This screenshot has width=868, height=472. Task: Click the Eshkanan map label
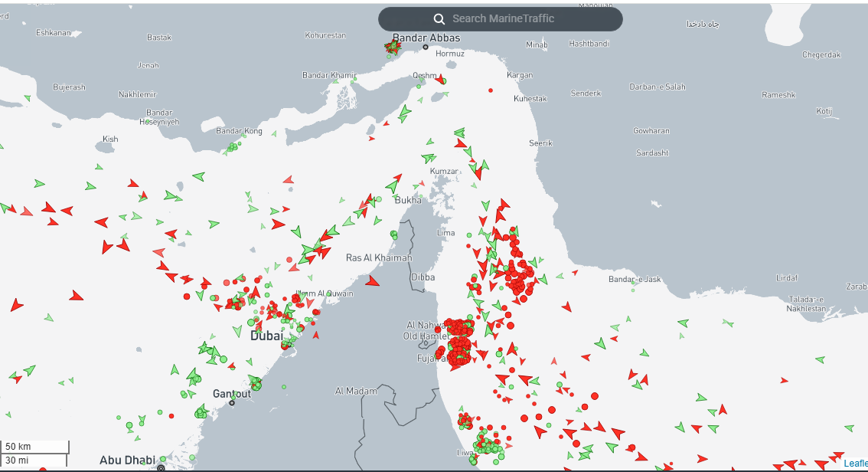(x=54, y=33)
